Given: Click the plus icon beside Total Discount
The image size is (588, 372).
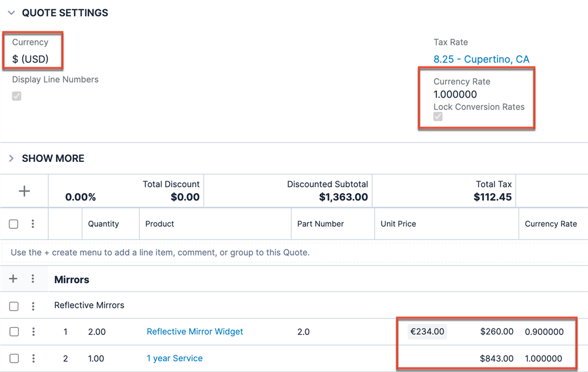Looking at the screenshot, I should 24,191.
